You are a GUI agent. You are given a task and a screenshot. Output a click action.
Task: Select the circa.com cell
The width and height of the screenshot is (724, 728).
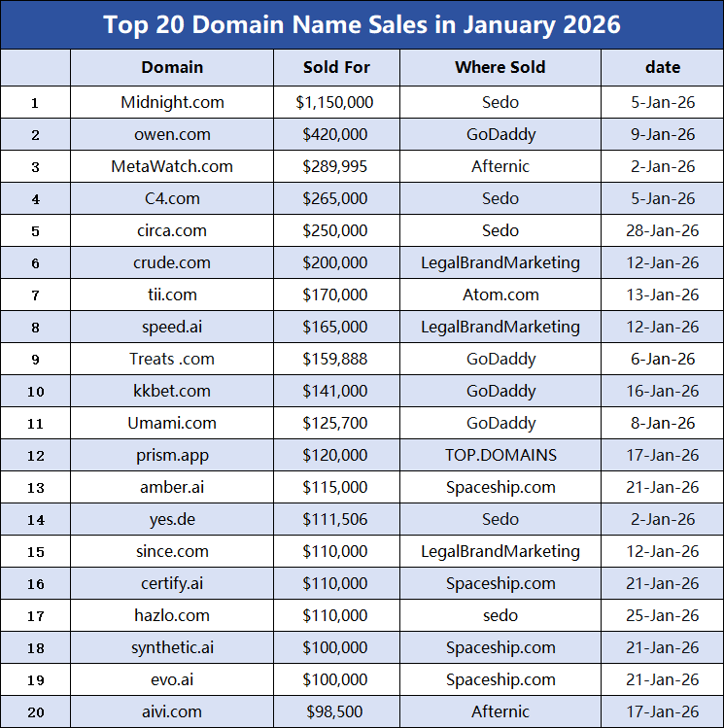point(172,230)
